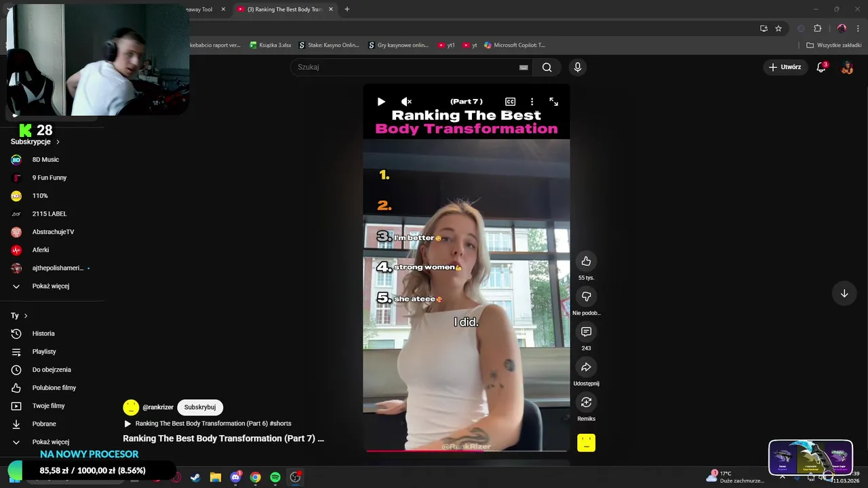Open the comments with 243 count
The height and width of the screenshot is (488, 868).
pos(586,331)
